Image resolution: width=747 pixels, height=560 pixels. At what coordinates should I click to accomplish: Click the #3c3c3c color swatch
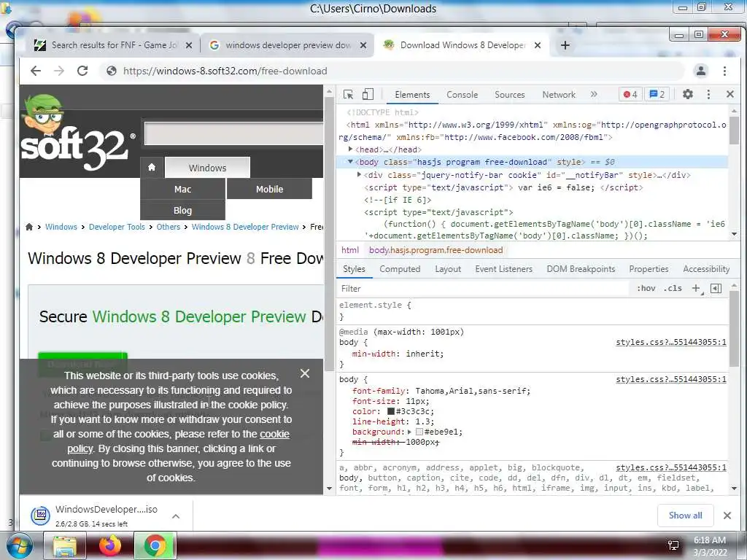pyautogui.click(x=391, y=411)
